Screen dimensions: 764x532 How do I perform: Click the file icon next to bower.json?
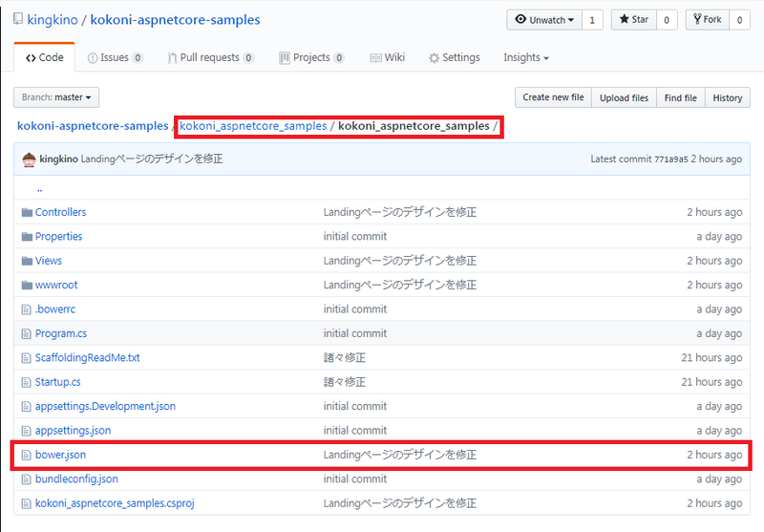pyautogui.click(x=27, y=455)
